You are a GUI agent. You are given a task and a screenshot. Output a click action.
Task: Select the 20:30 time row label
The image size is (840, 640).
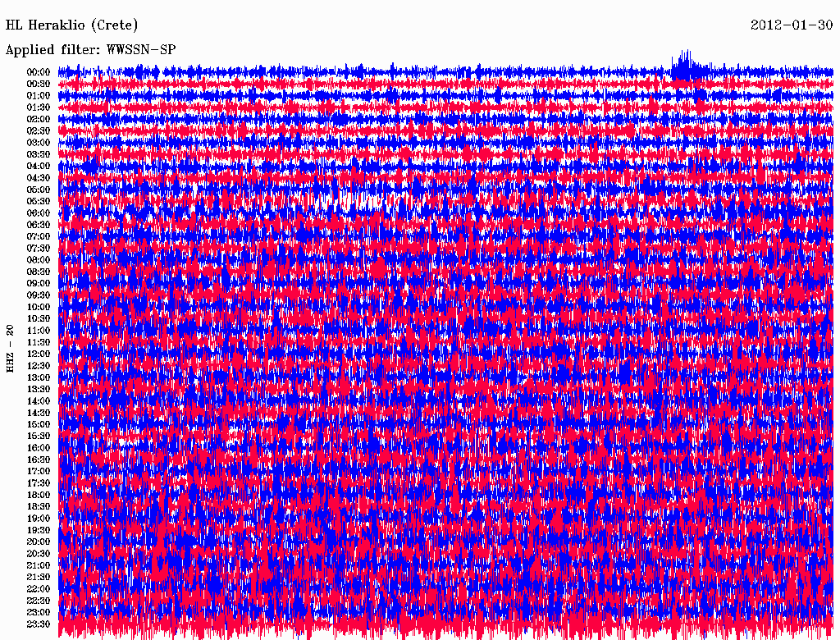[x=39, y=554]
